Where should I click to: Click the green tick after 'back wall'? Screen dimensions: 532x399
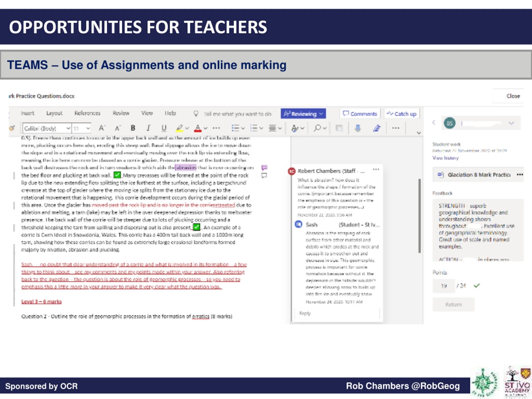coord(117,175)
